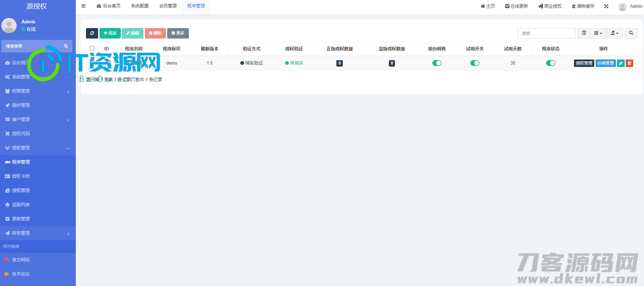Open the export data dropdown
This screenshot has width=644, height=286.
[615, 33]
